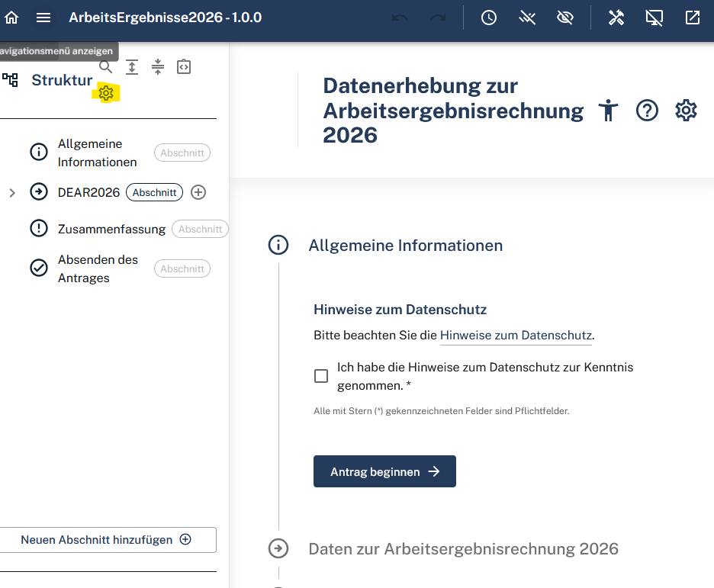The image size is (714, 588).
Task: Toggle the crossed-out eye visibility icon
Action: pos(565,18)
